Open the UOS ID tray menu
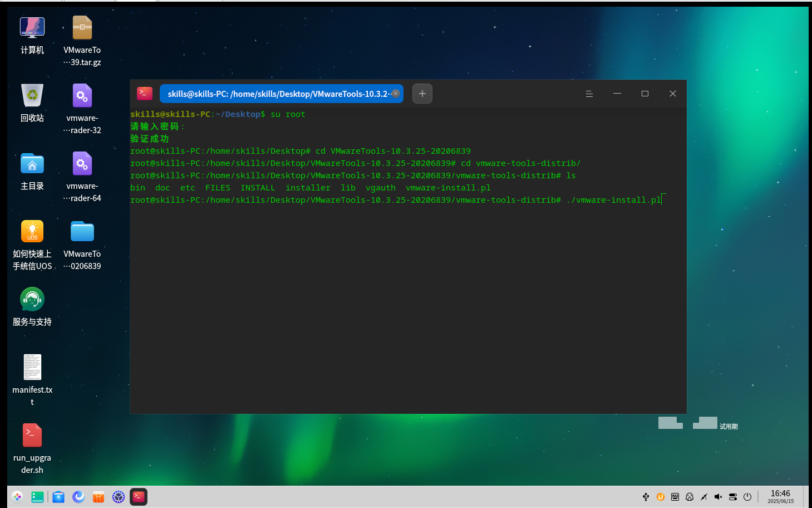This screenshot has height=508, width=812. [660, 496]
